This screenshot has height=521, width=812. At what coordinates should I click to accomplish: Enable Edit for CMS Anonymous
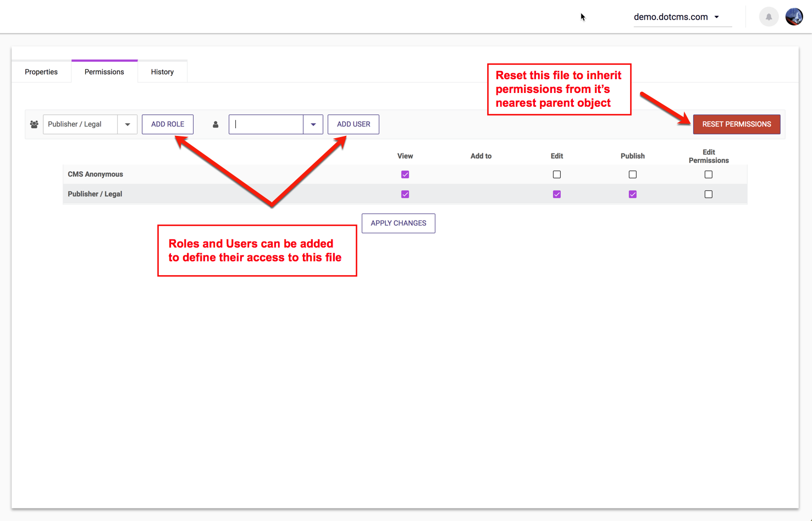(x=557, y=174)
